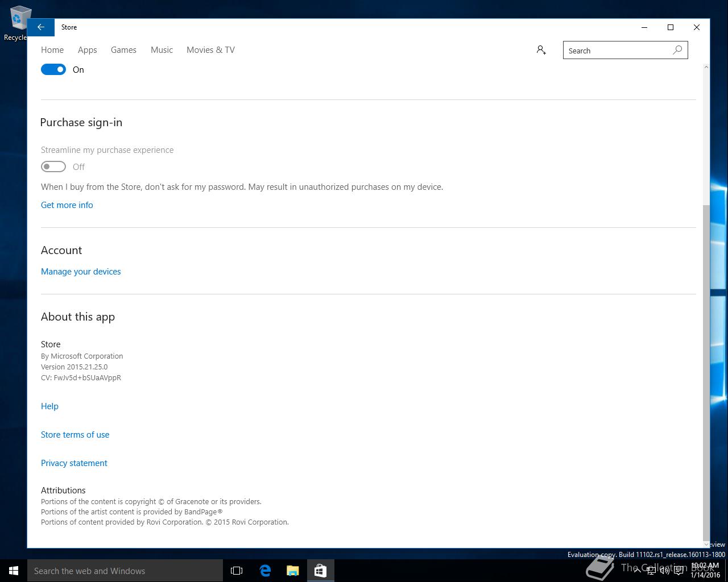Select the Version 2015.21.25.0 text
This screenshot has width=728, height=582.
[x=74, y=367]
